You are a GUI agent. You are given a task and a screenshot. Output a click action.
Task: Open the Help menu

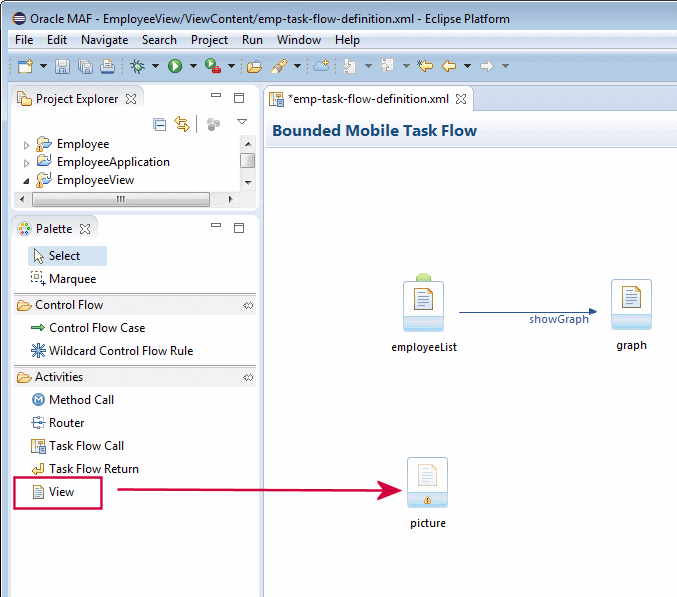pyautogui.click(x=347, y=40)
